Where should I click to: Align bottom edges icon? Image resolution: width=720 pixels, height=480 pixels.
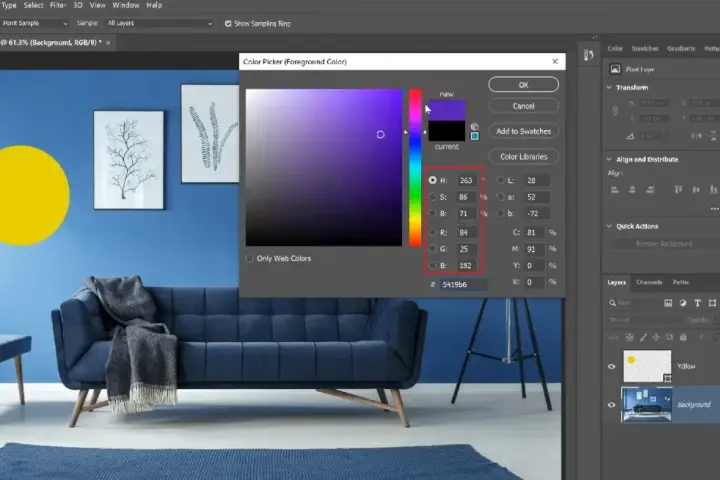pyautogui.click(x=713, y=189)
